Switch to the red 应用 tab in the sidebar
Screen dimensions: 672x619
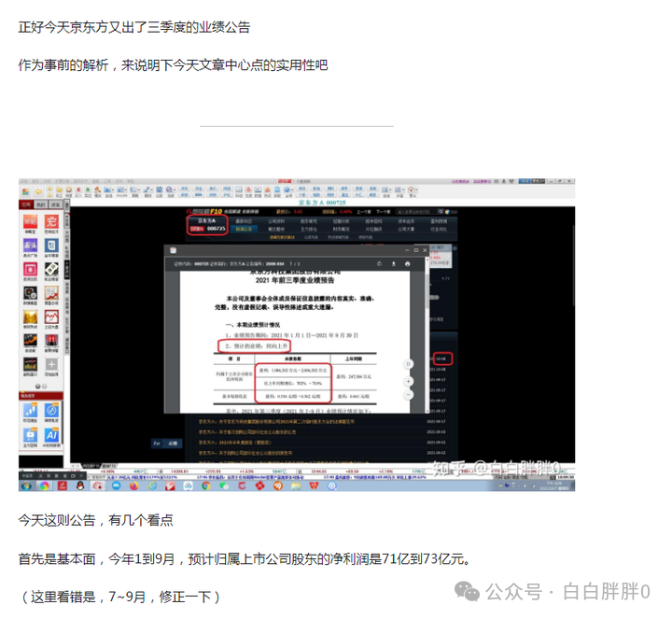click(26, 204)
